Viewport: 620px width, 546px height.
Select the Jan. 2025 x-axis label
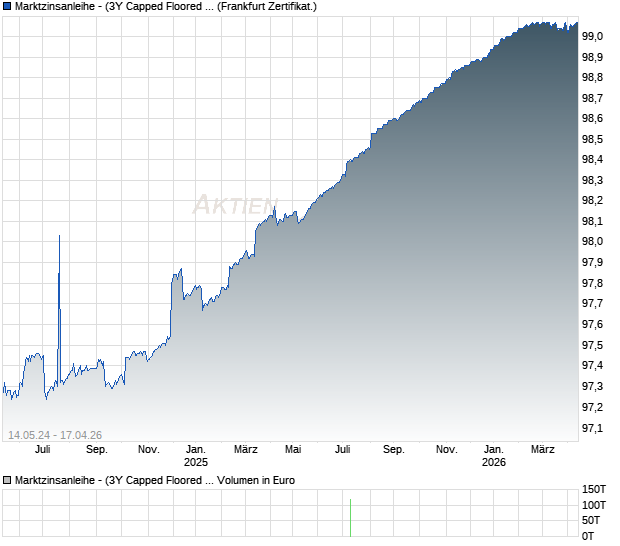(196, 455)
